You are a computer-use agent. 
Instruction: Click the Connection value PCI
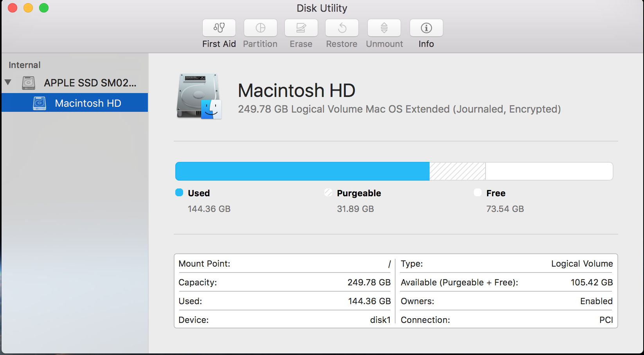tap(606, 320)
